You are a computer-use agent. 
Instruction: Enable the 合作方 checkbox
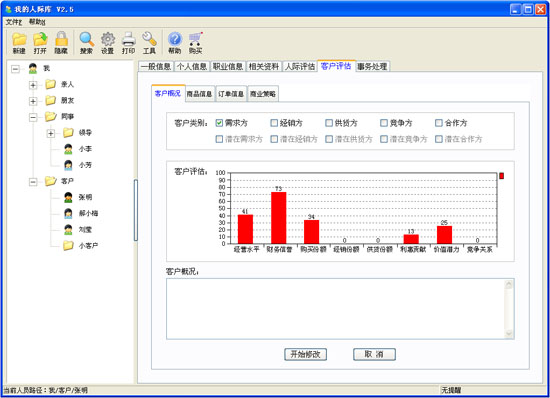439,123
